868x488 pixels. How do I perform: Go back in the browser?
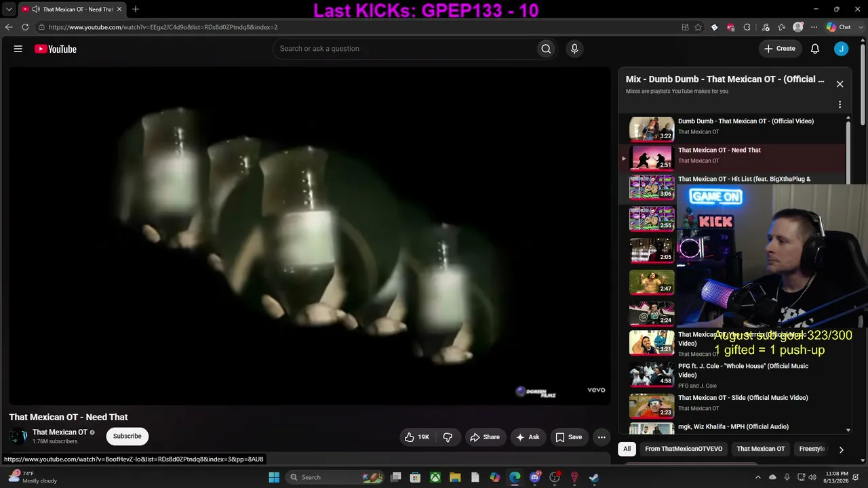click(9, 27)
